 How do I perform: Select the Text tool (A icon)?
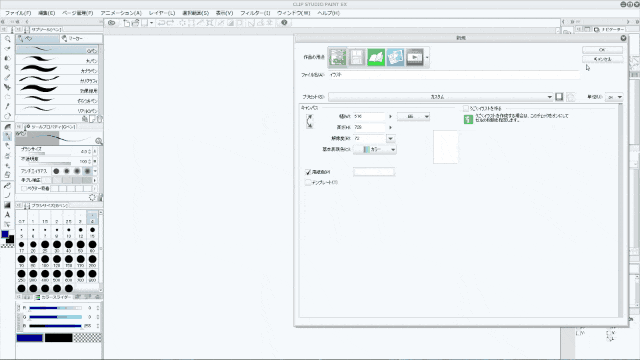(7, 214)
